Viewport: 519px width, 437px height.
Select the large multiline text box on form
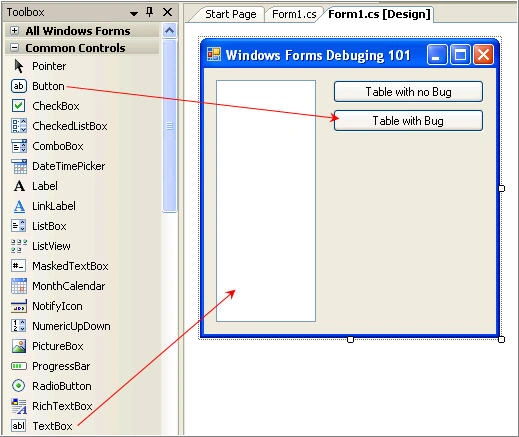click(266, 201)
